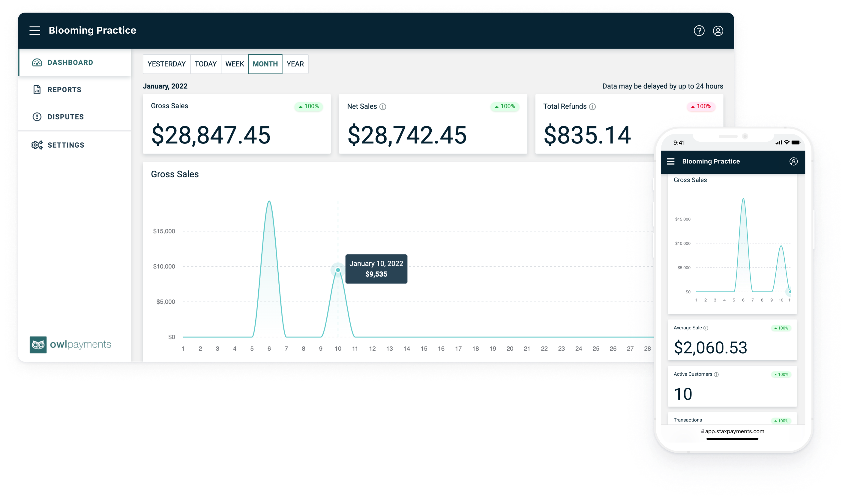Viewport: 851px width, 504px height.
Task: Open the desktop user account icon
Action: click(x=718, y=31)
